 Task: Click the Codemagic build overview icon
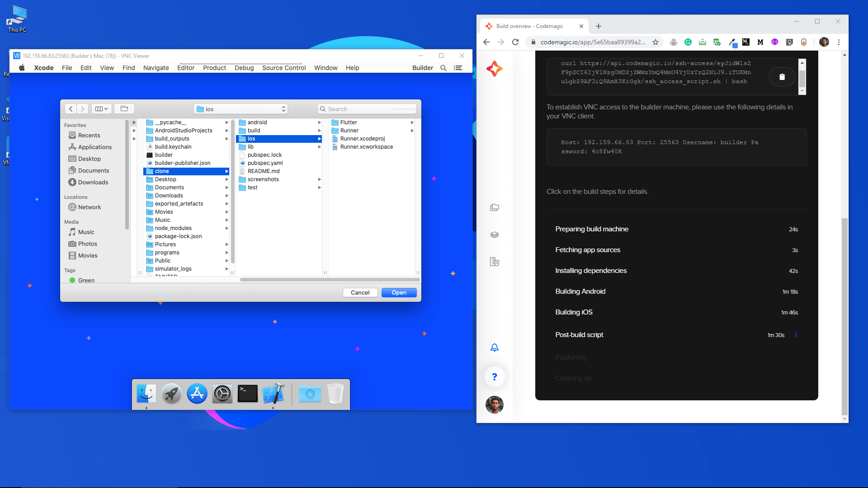pos(494,234)
